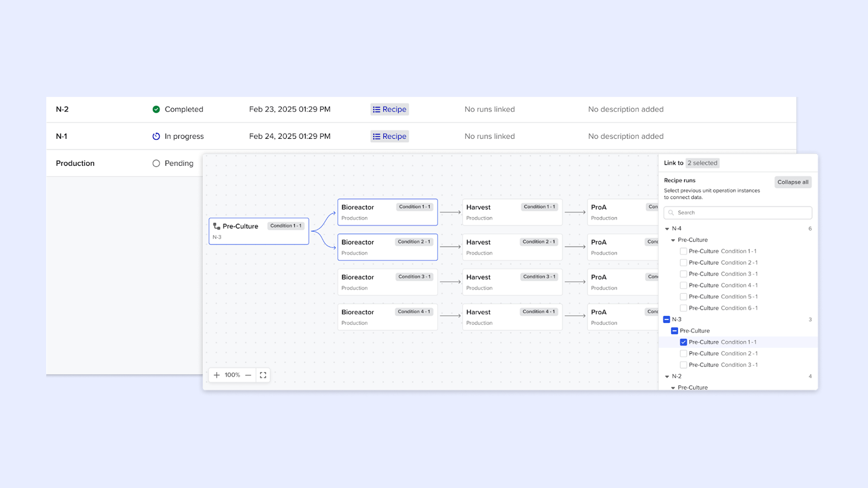Collapse the N-4 tree group

point(667,229)
